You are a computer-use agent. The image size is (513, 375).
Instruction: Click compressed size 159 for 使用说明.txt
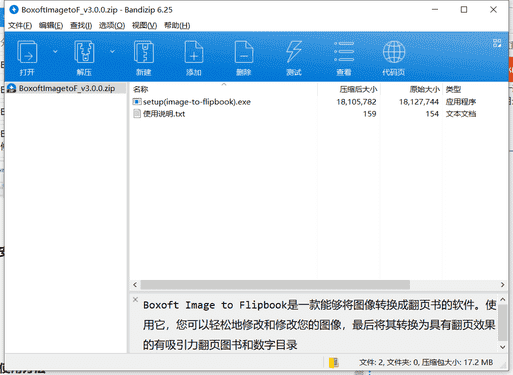coord(370,114)
